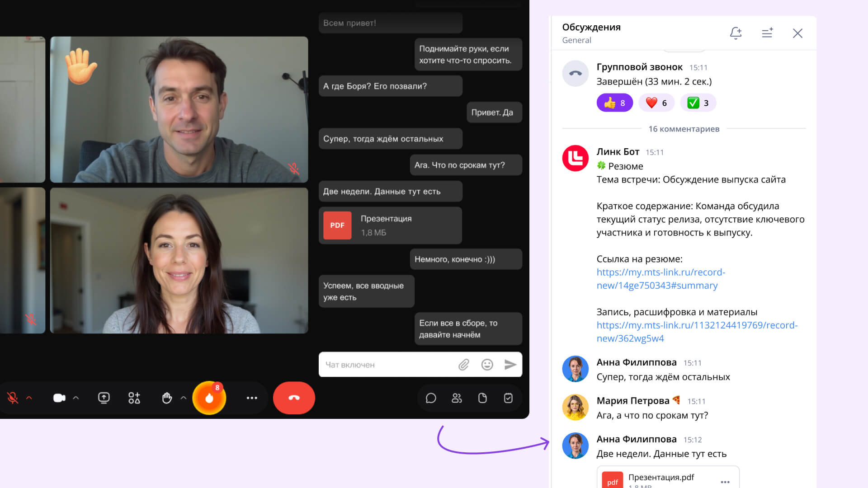
Task: Open the participants tab icon
Action: click(x=457, y=398)
